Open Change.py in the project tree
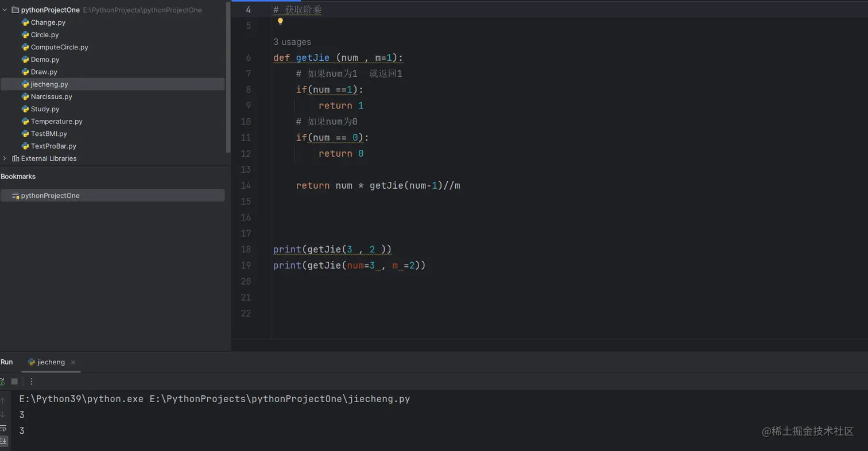 tap(48, 22)
